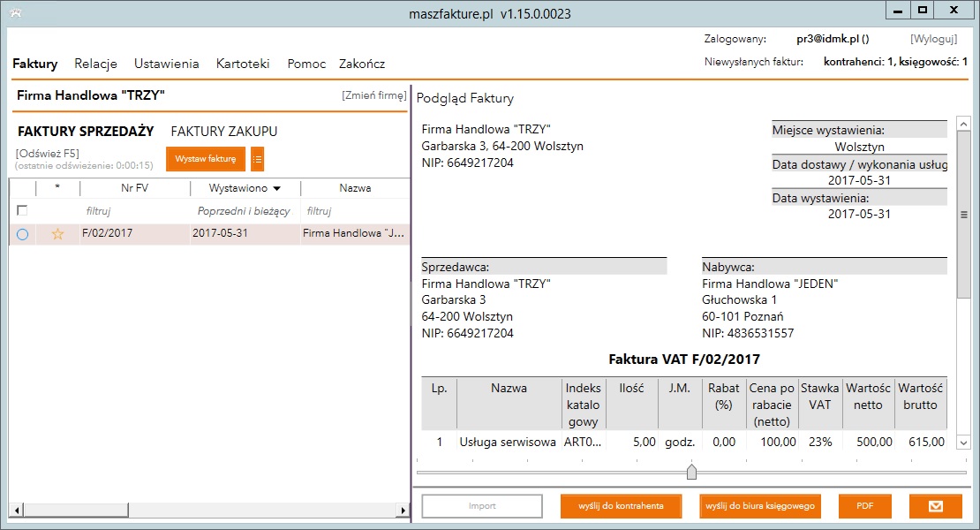Click the left arrow of the horizontal scrollbar
Viewport: 980px width, 530px height.
point(17,511)
